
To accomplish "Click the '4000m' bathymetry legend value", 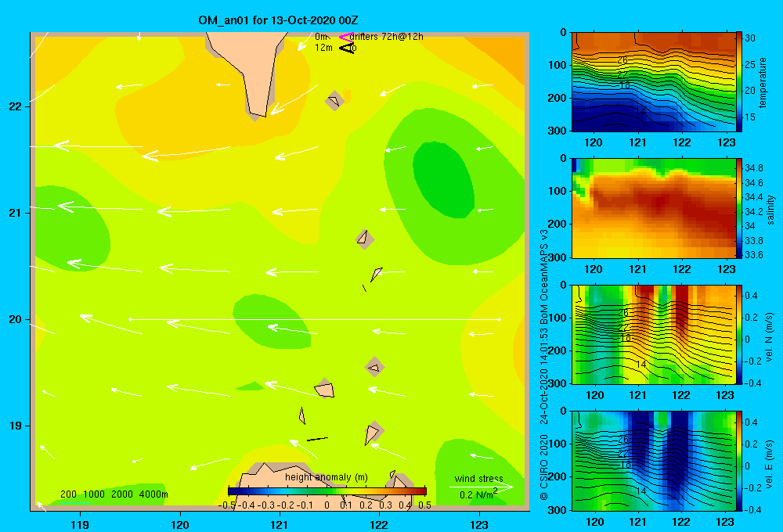I will [x=153, y=494].
